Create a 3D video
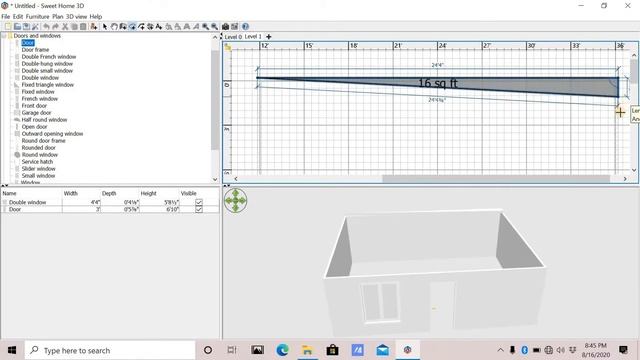The image size is (640, 360). point(234,27)
